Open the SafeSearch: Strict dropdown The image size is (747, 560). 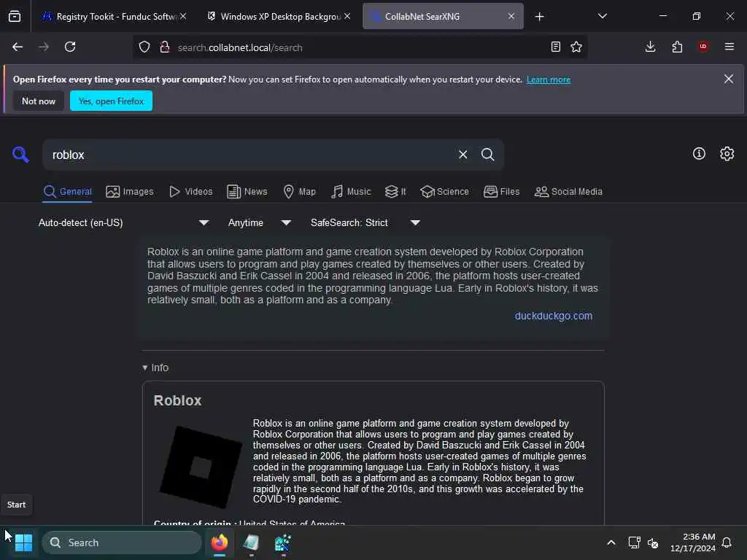(365, 222)
